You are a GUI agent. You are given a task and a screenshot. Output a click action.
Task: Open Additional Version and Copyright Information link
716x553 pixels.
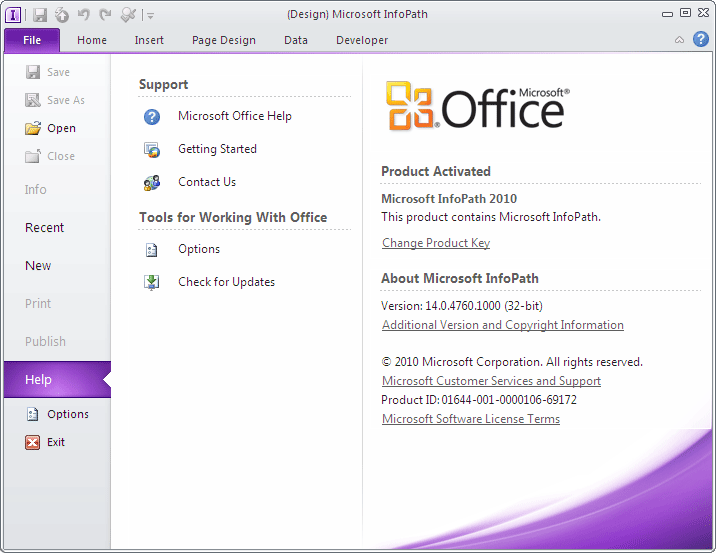click(x=503, y=325)
